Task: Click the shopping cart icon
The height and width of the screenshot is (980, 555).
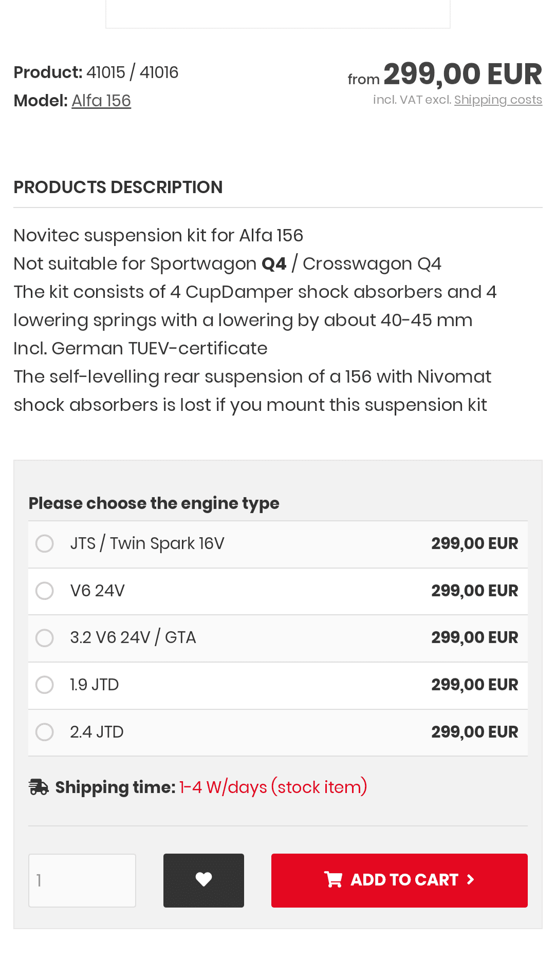Action: click(x=333, y=880)
